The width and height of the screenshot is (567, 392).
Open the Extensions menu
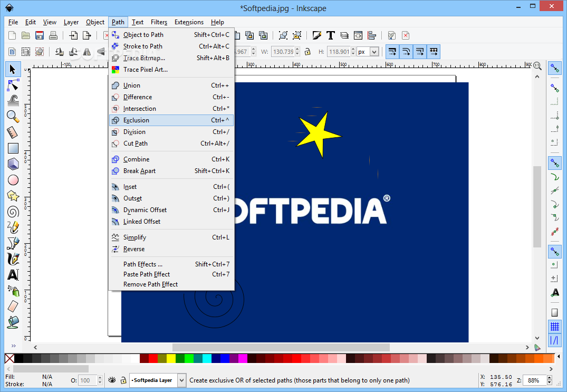tap(189, 22)
